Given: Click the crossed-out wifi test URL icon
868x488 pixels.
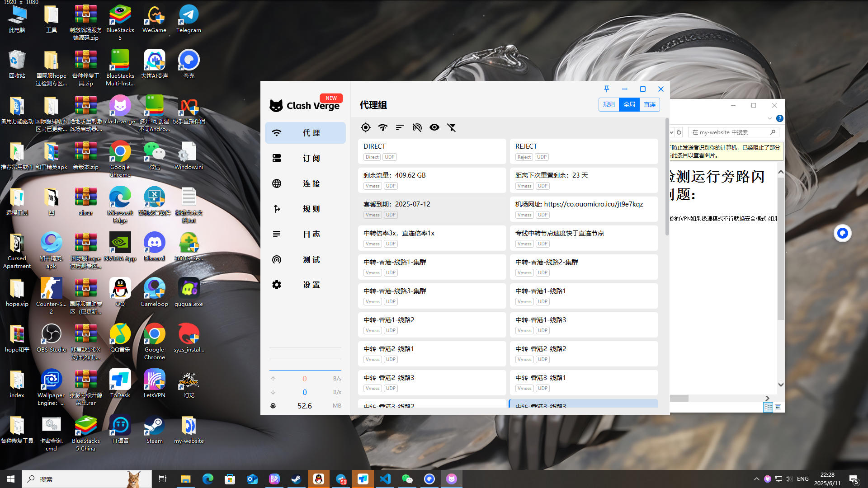Looking at the screenshot, I should 417,127.
